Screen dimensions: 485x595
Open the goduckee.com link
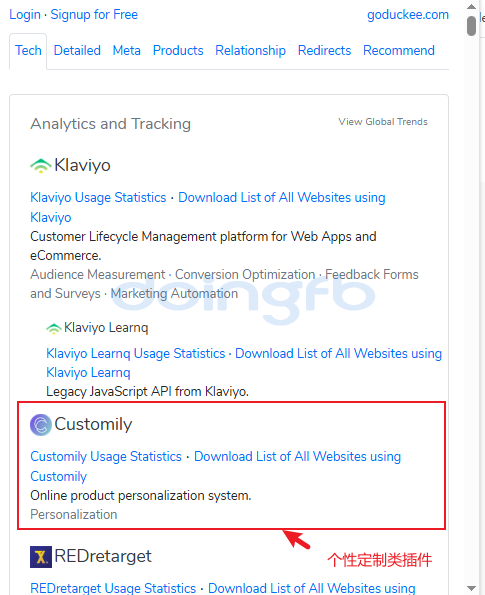pyautogui.click(x=408, y=14)
